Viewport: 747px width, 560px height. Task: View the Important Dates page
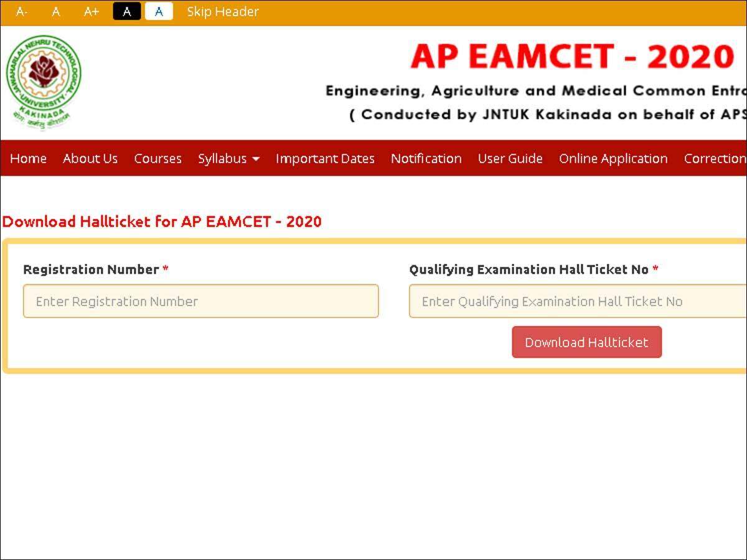point(325,159)
